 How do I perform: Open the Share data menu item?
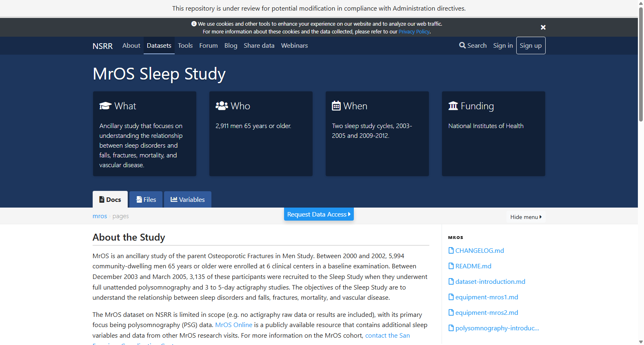click(x=259, y=46)
